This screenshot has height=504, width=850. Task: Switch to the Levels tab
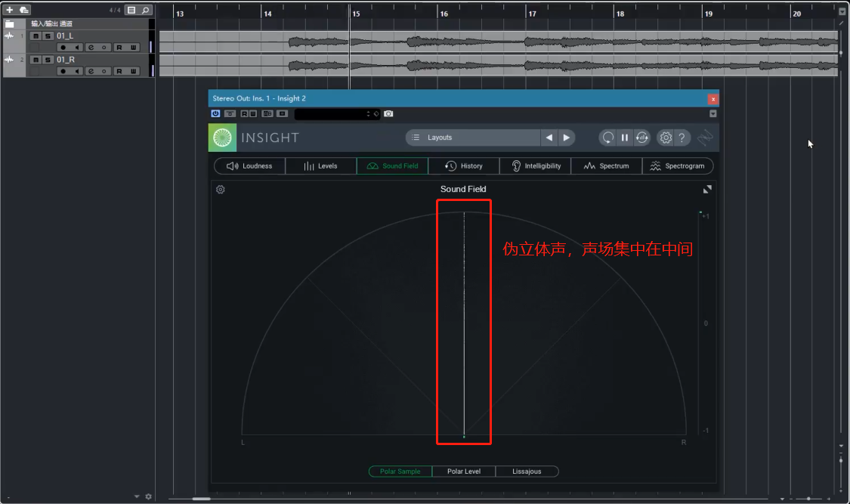pos(321,165)
